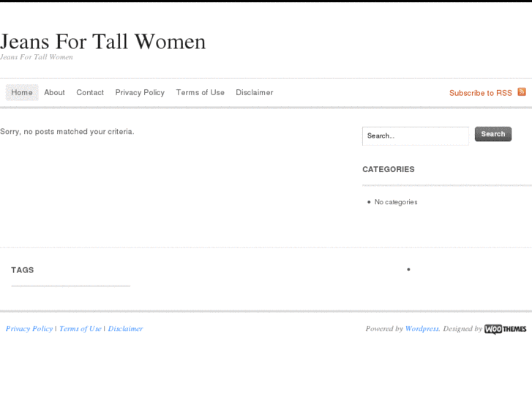Open the Contact menu item
Image resolution: width=532 pixels, height=399 pixels.
(x=90, y=92)
